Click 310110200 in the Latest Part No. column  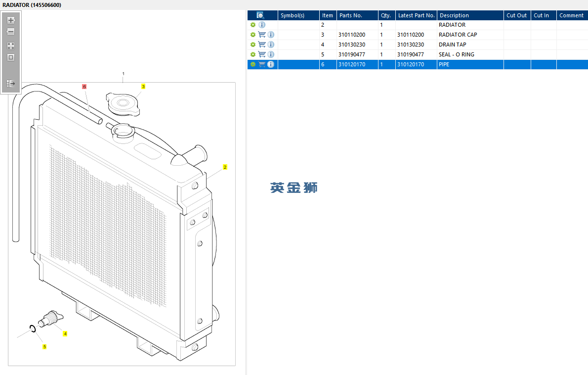[x=411, y=35]
